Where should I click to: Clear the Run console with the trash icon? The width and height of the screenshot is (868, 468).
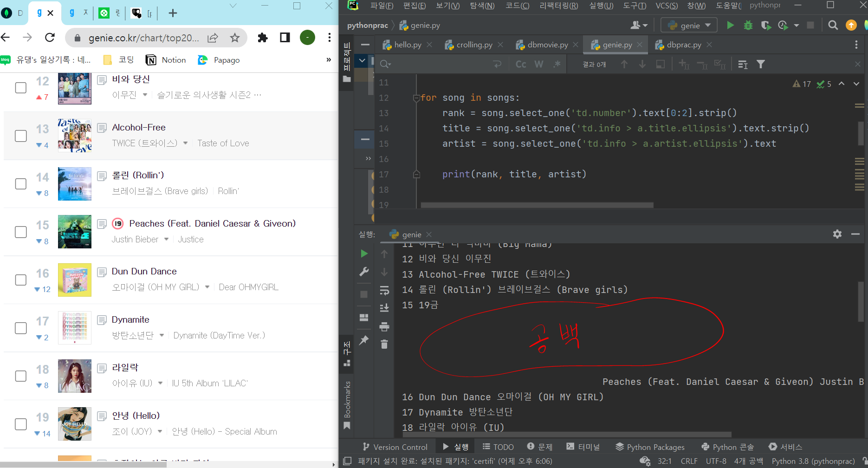[x=384, y=344]
